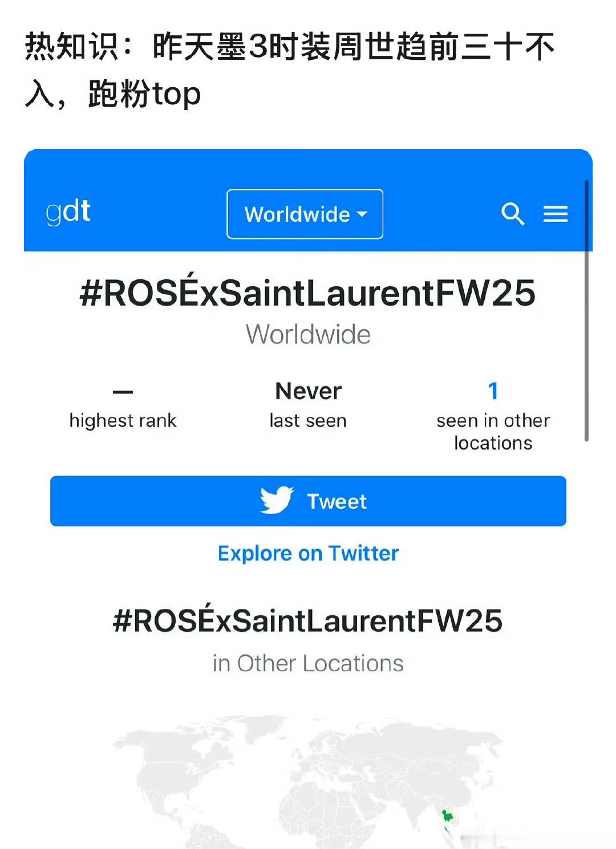Screen dimensions: 616x849
Task: Click the Twitter bird icon
Action: click(277, 501)
